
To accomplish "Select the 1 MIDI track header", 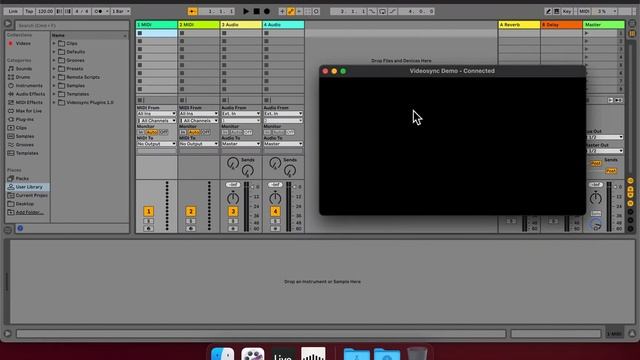I will pyautogui.click(x=156, y=25).
